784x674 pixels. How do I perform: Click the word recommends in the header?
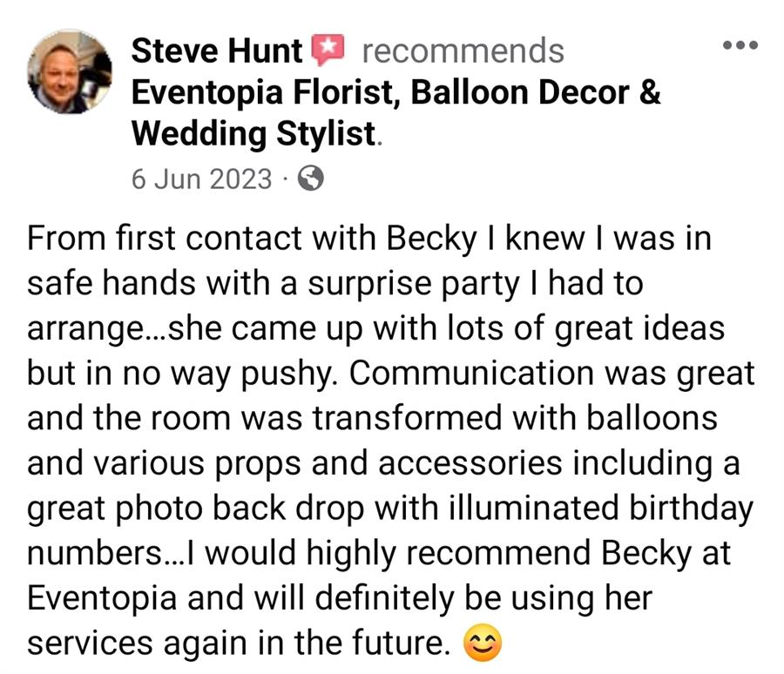pos(463,51)
